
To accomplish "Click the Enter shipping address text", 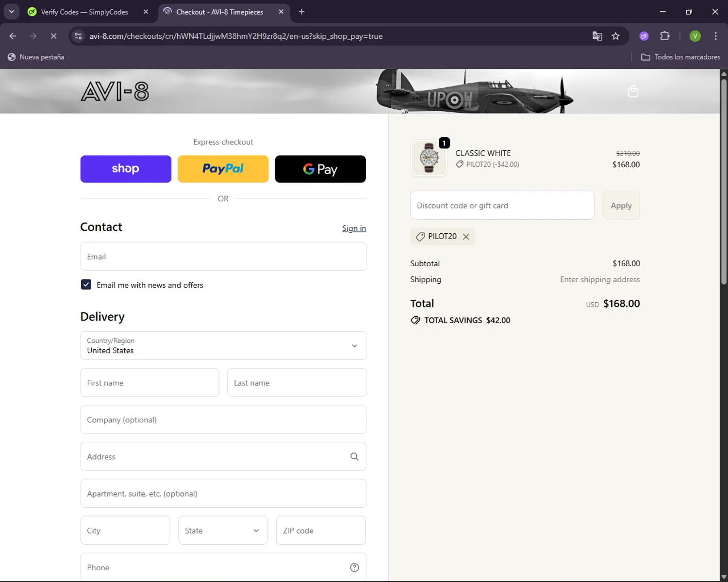I will pyautogui.click(x=600, y=279).
